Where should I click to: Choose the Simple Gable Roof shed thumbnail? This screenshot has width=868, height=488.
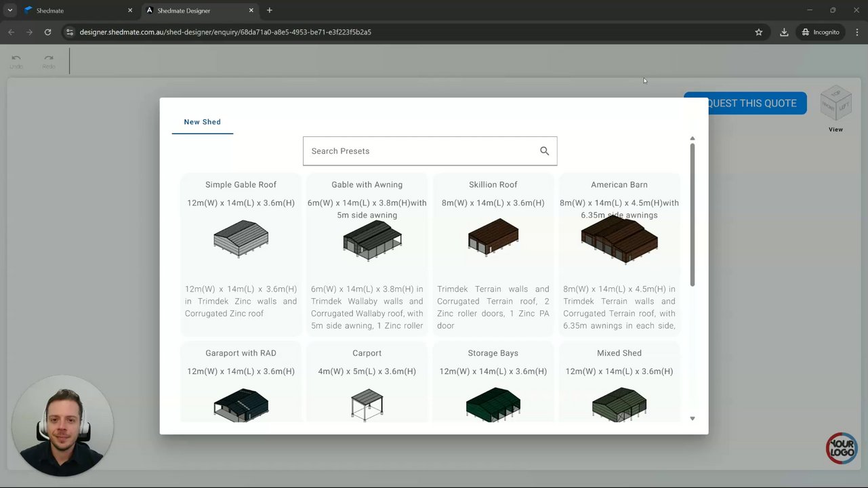point(241,239)
